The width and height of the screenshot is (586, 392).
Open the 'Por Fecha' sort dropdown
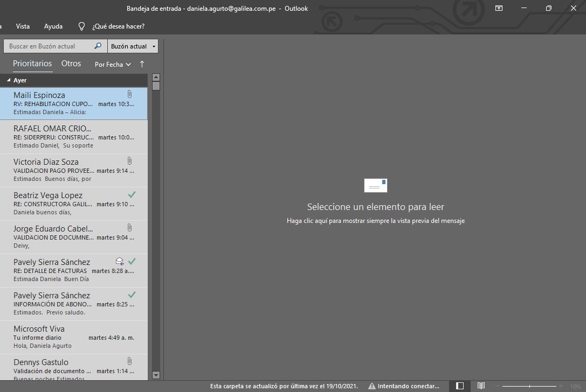113,65
